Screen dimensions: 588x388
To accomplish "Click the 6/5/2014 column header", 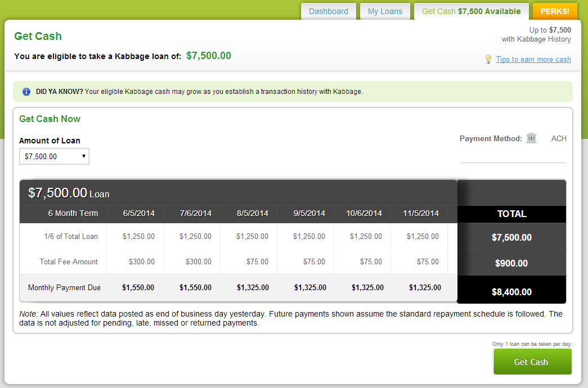I will pos(139,213).
